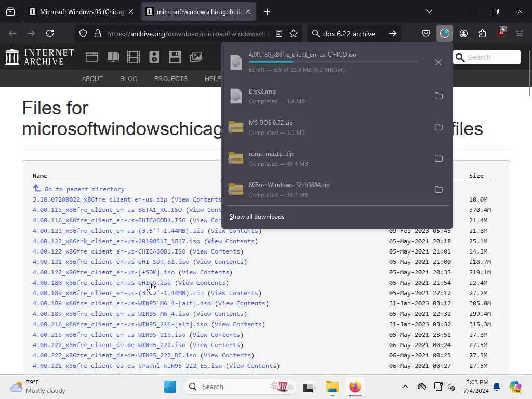The width and height of the screenshot is (532, 399).
Task: View Contents of 4.00.122 [+SDK].iso
Action: click(205, 272)
